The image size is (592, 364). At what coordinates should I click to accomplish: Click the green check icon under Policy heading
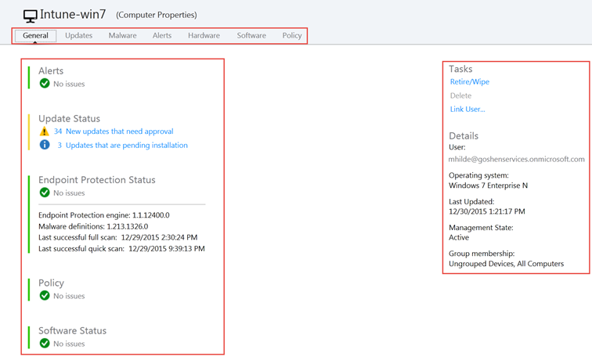click(x=45, y=296)
